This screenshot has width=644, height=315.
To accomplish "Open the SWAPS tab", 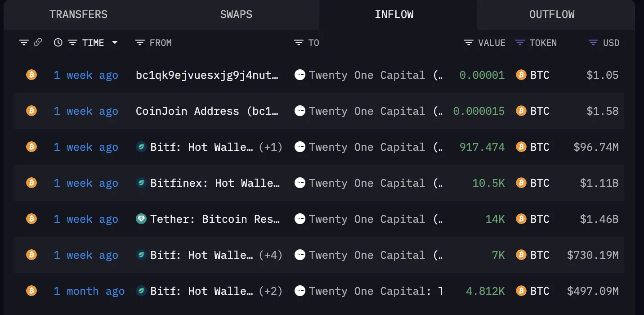I will point(236,14).
